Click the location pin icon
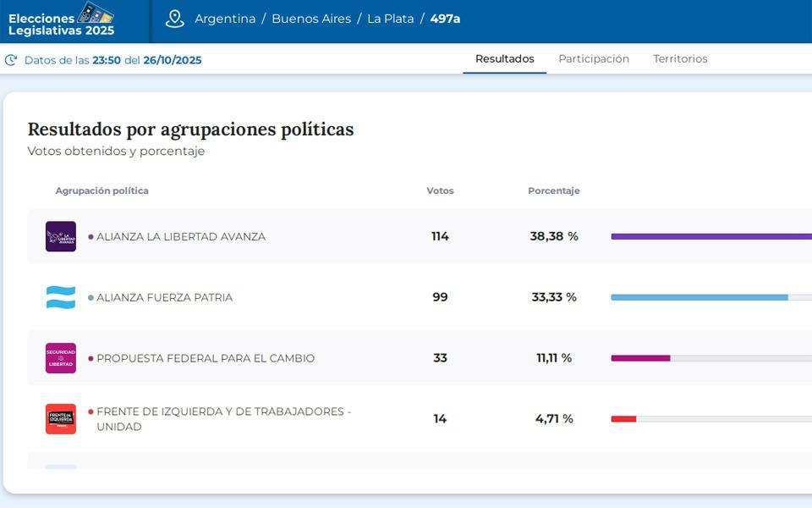Viewport: 812px width, 508px height. coord(175,19)
